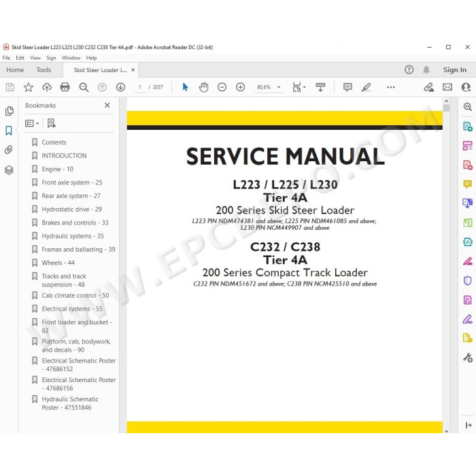Go to next page arrow
The image size is (476, 476).
(120, 87)
